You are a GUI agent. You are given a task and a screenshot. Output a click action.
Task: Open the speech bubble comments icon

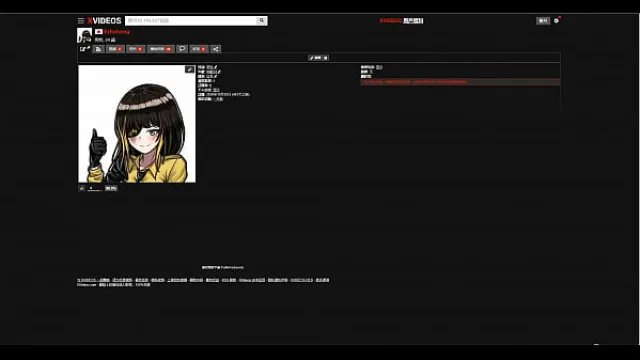(182, 49)
